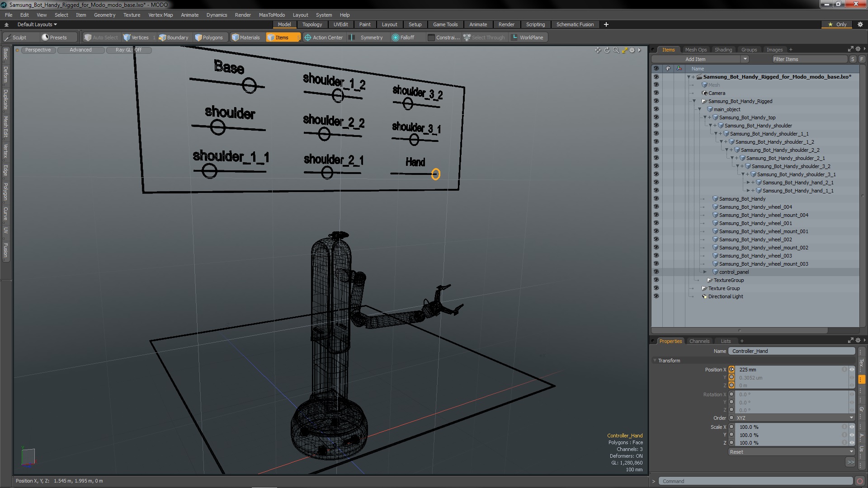Expand the Properties panel to full size
This screenshot has height=488, width=868.
(x=850, y=340)
